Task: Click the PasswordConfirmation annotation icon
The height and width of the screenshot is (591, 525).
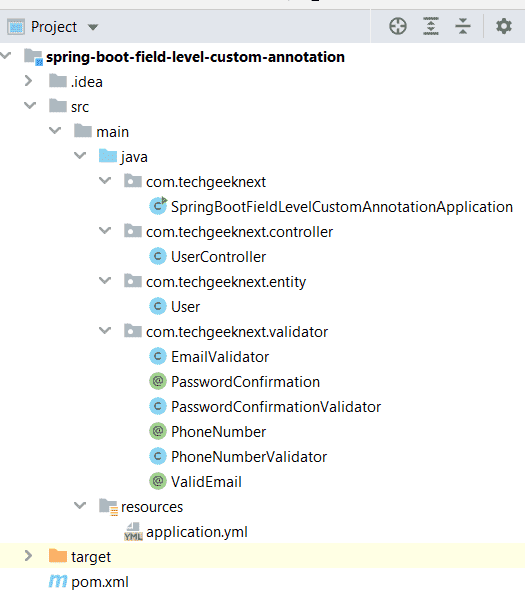Action: [158, 381]
